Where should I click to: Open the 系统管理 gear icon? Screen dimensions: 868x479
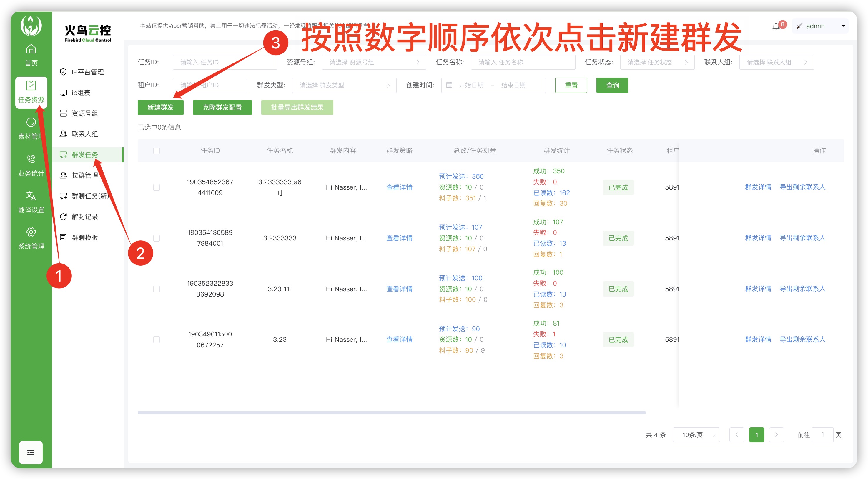click(31, 232)
